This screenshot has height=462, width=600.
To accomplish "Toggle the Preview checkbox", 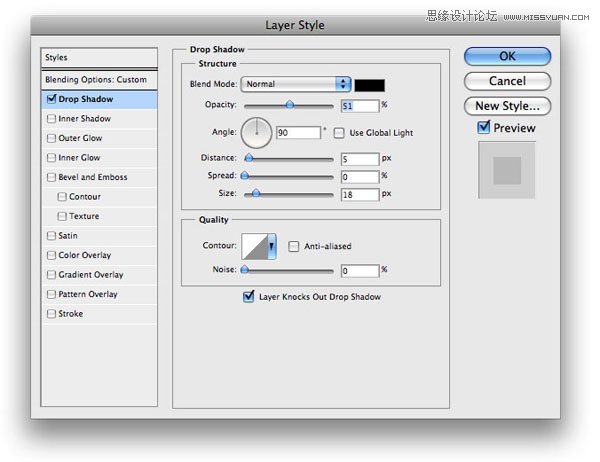I will pos(484,128).
